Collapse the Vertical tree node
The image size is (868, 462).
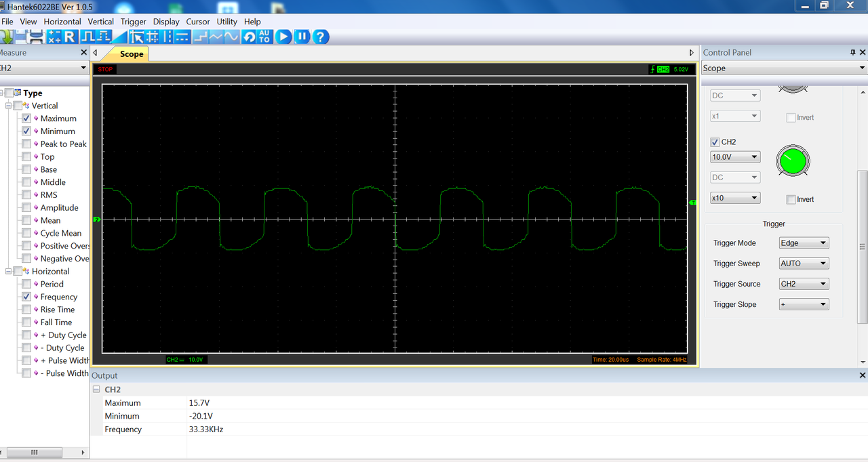[9, 106]
